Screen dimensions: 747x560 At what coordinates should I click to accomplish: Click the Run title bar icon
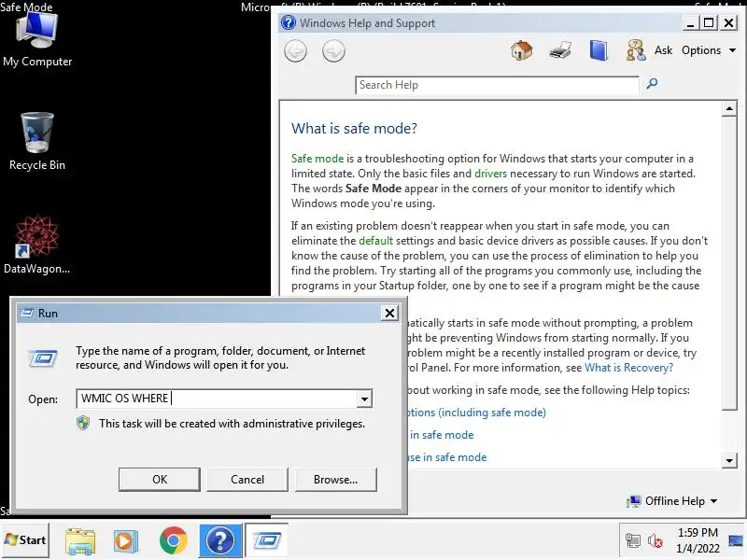tap(27, 313)
